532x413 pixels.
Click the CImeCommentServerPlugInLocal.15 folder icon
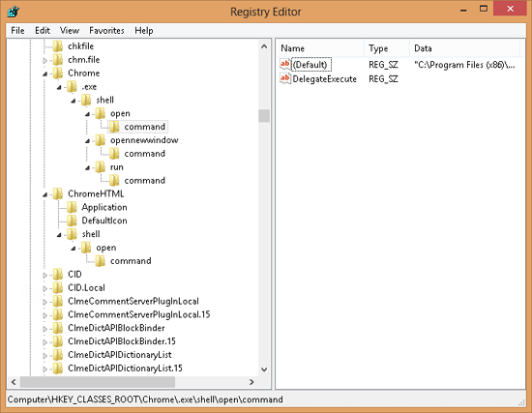point(58,314)
